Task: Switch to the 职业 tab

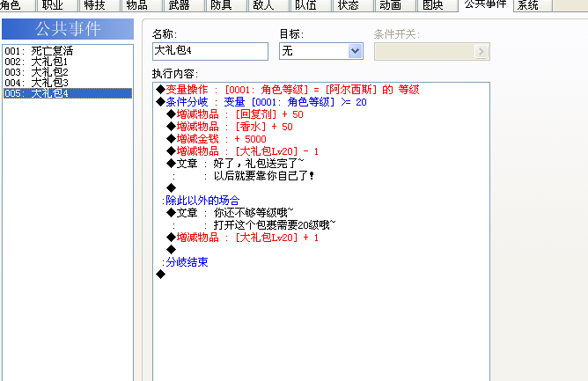Action: (x=56, y=5)
